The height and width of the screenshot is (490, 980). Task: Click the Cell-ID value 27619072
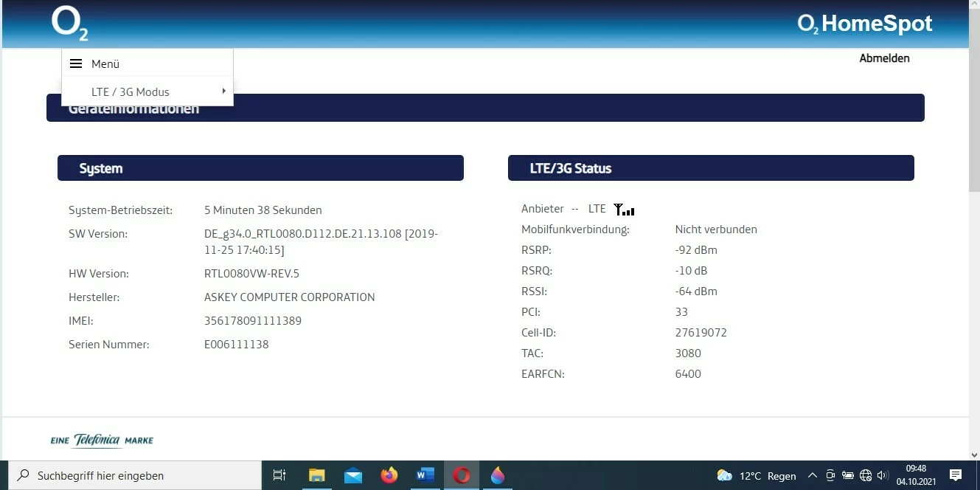[701, 333]
